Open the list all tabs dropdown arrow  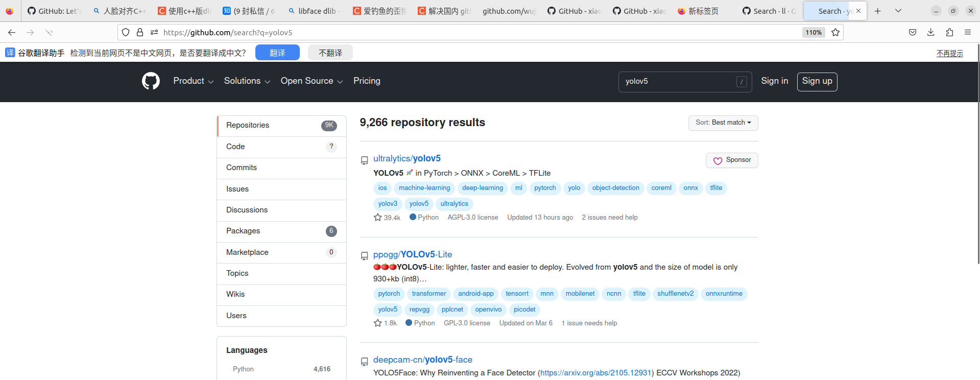pos(898,11)
